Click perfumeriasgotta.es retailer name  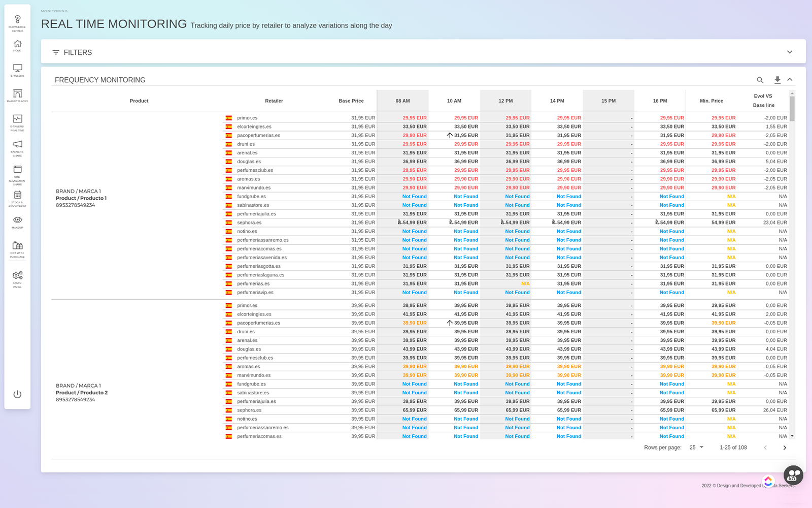coord(259,266)
